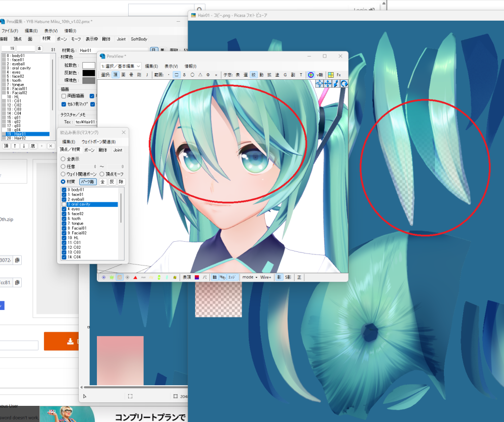This screenshot has height=422, width=504.
Task: Click the パーツ毎 button
Action: (x=87, y=182)
